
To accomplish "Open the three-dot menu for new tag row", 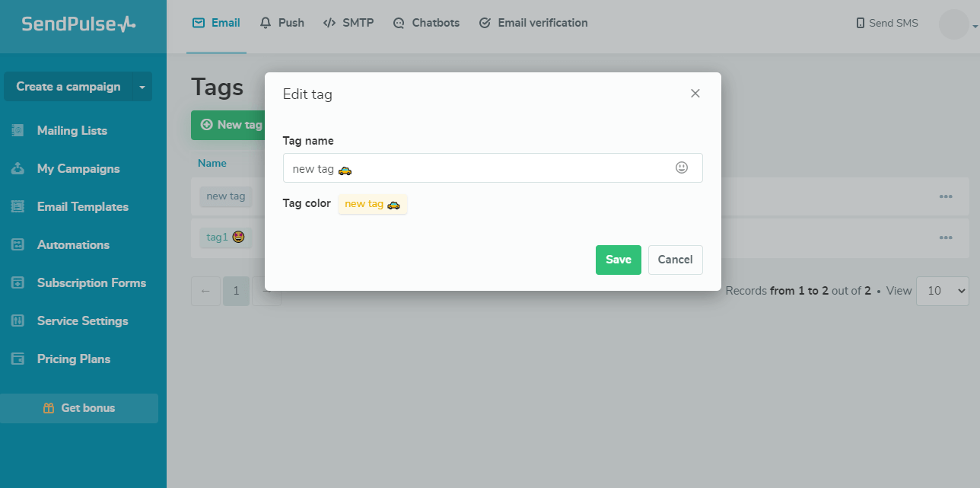I will coord(946,196).
